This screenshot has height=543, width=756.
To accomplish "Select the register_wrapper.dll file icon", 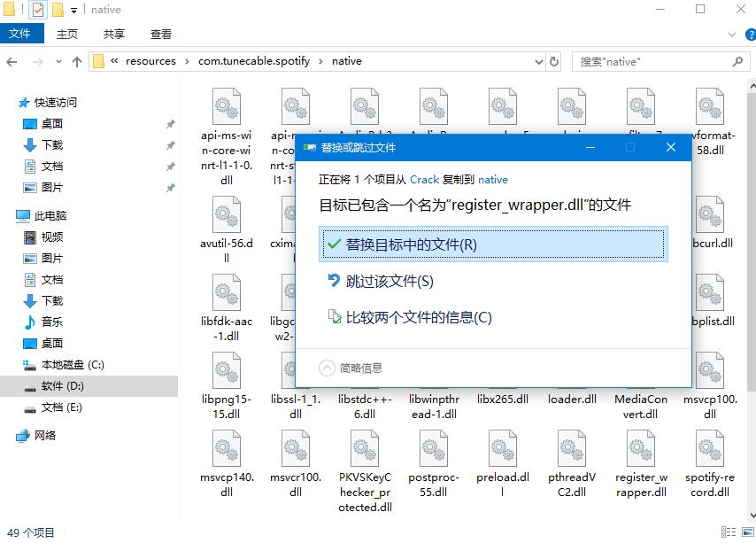I will (x=641, y=448).
